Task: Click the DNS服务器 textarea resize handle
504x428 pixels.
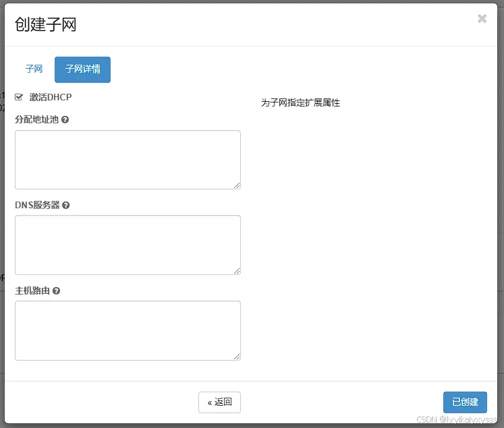Action: pos(237,271)
